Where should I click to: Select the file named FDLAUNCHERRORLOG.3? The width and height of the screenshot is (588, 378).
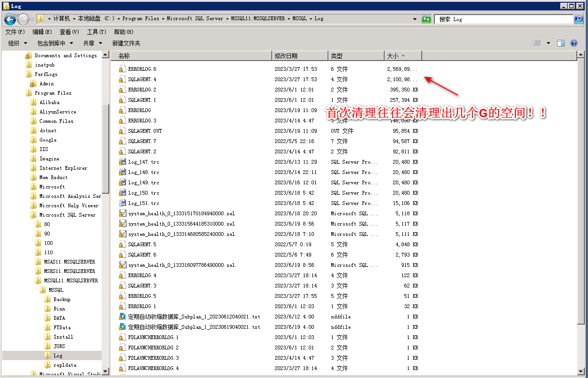(x=154, y=358)
